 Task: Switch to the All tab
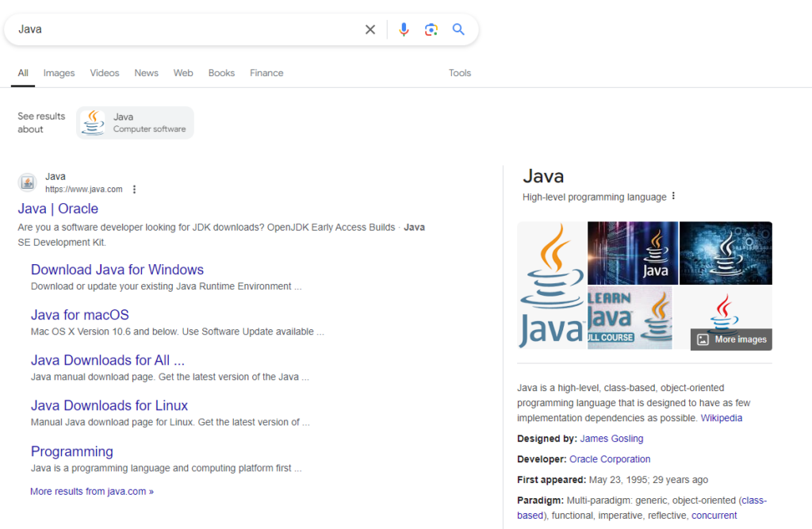23,73
